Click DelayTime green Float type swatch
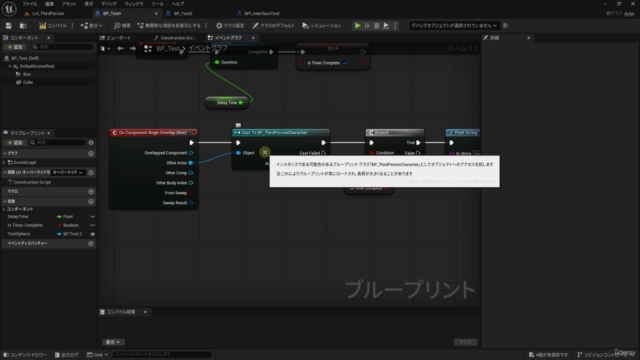The image size is (640, 360). (x=59, y=217)
